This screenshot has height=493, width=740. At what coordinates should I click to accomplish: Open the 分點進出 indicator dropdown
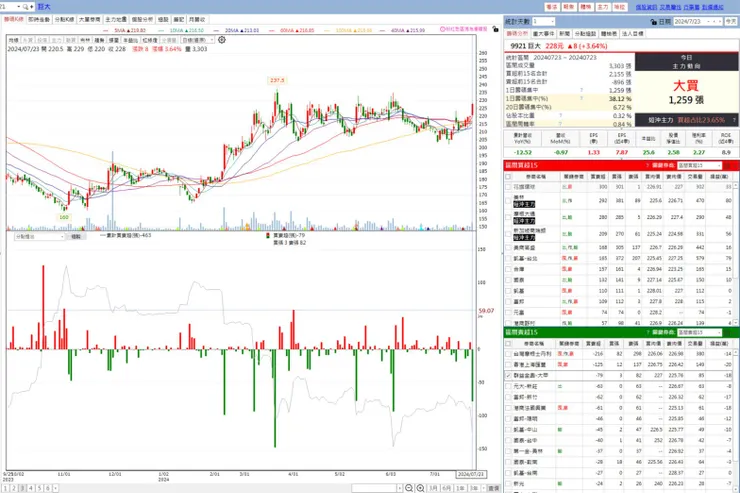point(39,236)
